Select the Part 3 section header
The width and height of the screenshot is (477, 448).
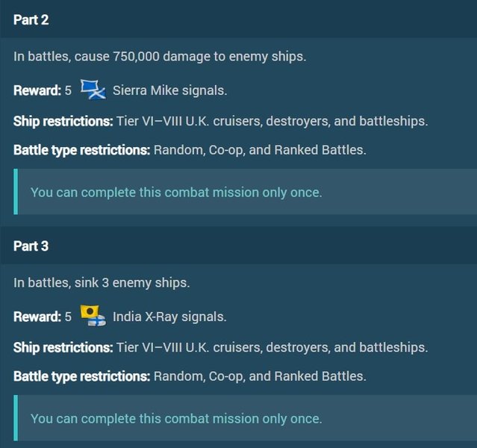(x=31, y=246)
